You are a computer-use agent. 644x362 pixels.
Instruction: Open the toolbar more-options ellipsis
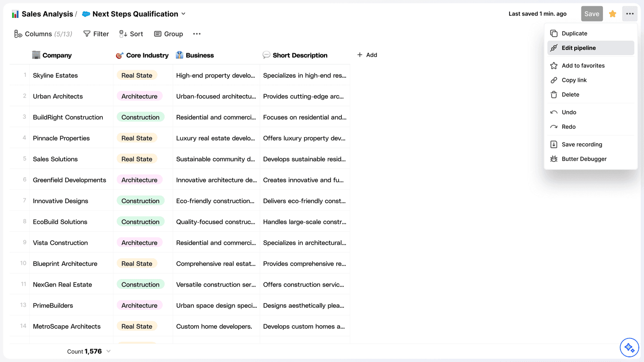click(x=197, y=34)
